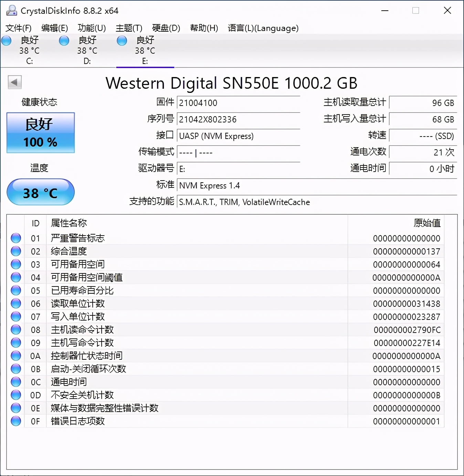Click the CrystalDiskInfo title bar icon

11,10
